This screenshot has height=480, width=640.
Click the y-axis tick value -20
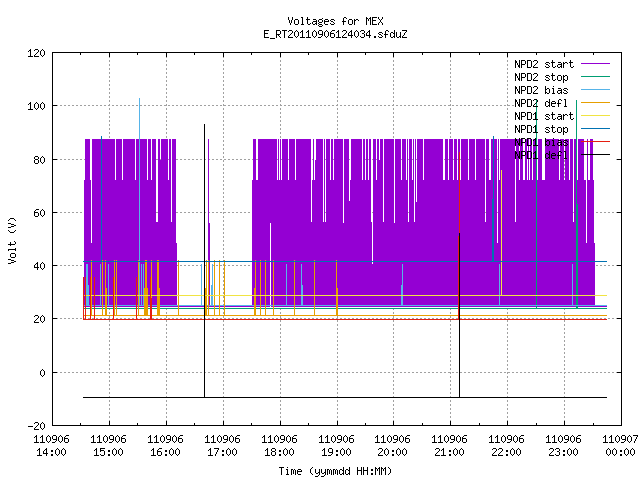pyautogui.click(x=36, y=426)
